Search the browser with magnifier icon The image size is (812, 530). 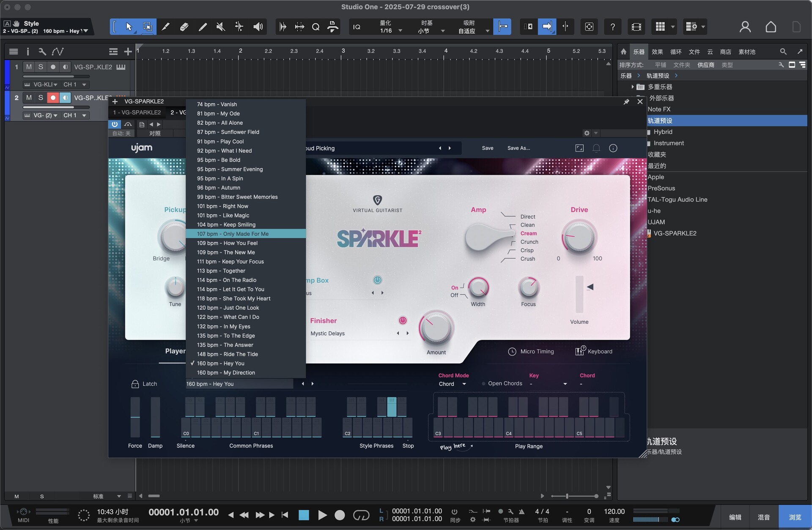point(783,52)
